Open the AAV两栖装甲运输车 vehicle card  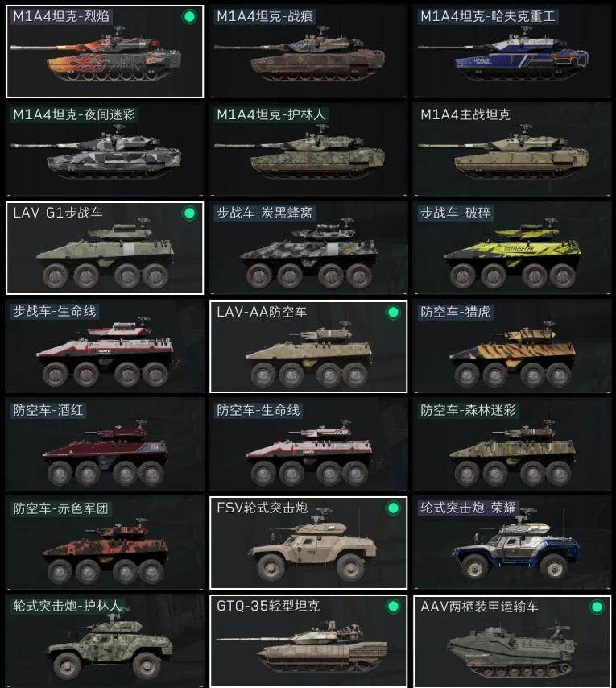pos(512,641)
